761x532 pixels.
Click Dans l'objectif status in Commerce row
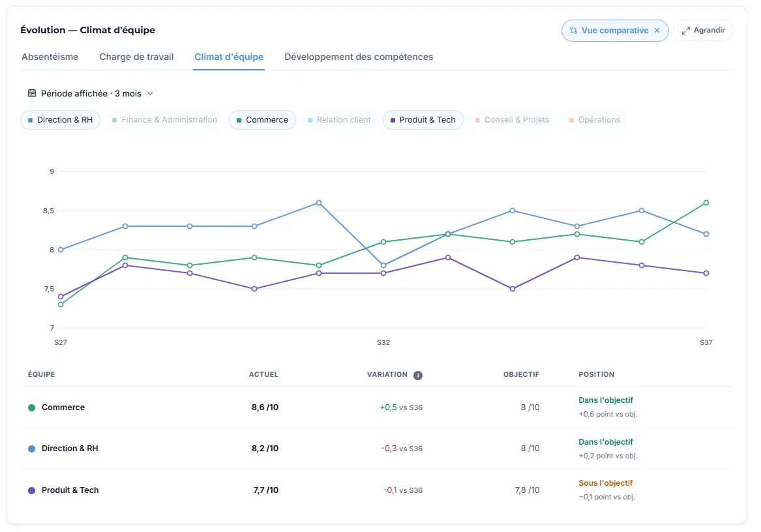tap(606, 400)
